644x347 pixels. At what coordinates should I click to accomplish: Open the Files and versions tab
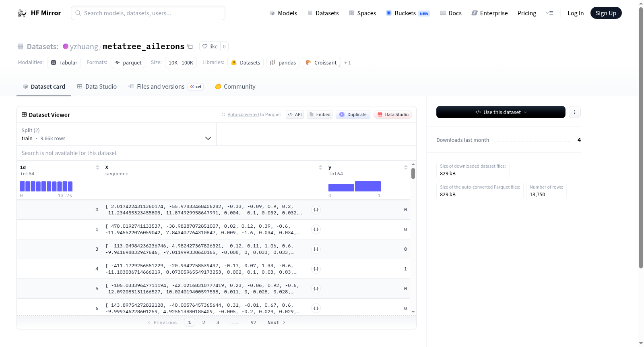[166, 87]
